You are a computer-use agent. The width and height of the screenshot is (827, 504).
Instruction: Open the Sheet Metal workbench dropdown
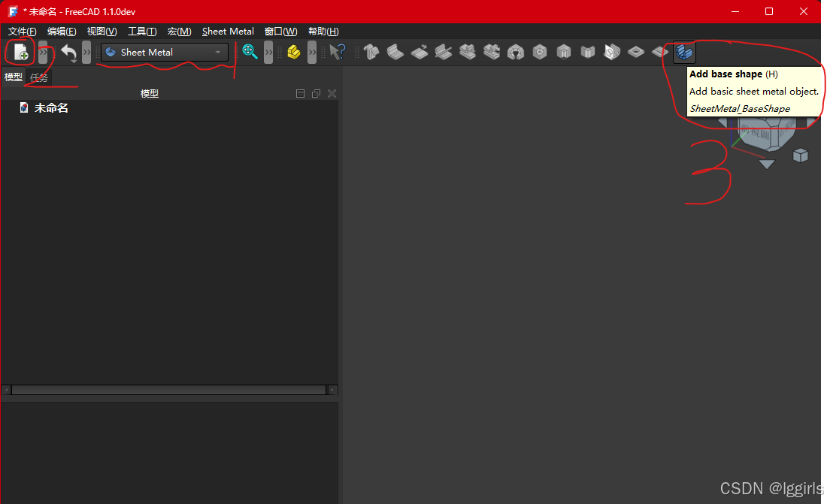tap(165, 52)
